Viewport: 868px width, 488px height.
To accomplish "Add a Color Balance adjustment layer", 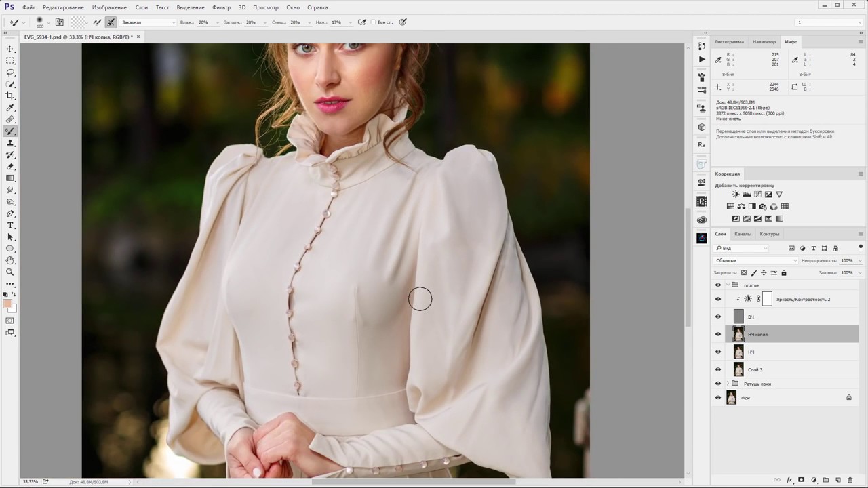I will [x=741, y=207].
